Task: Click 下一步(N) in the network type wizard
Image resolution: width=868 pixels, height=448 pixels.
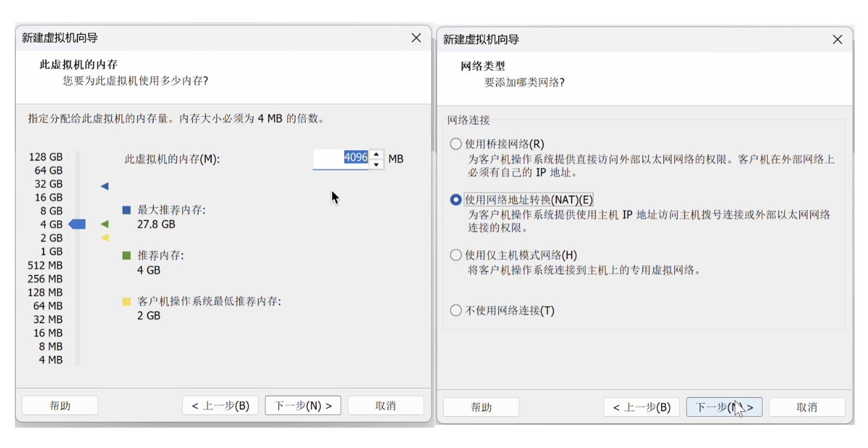Action: coord(724,407)
